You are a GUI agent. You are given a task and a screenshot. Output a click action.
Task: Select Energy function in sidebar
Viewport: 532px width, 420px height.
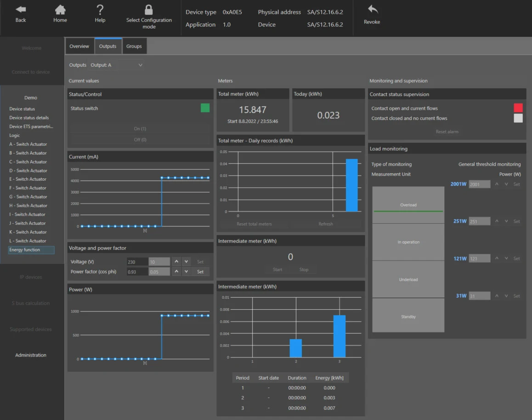[x=31, y=250]
